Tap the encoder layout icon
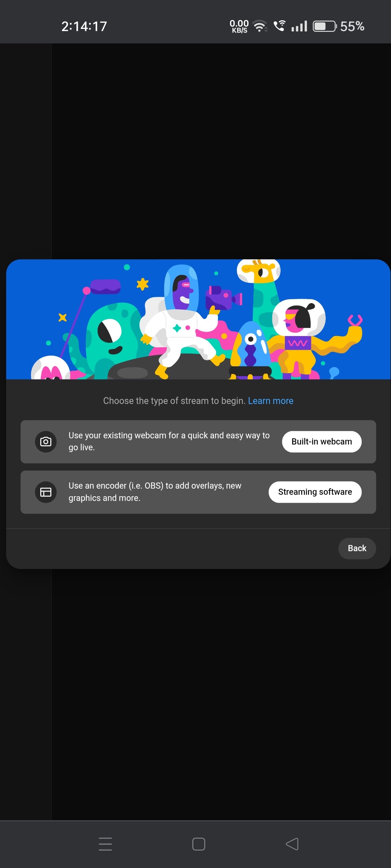The height and width of the screenshot is (868, 391). (x=46, y=492)
